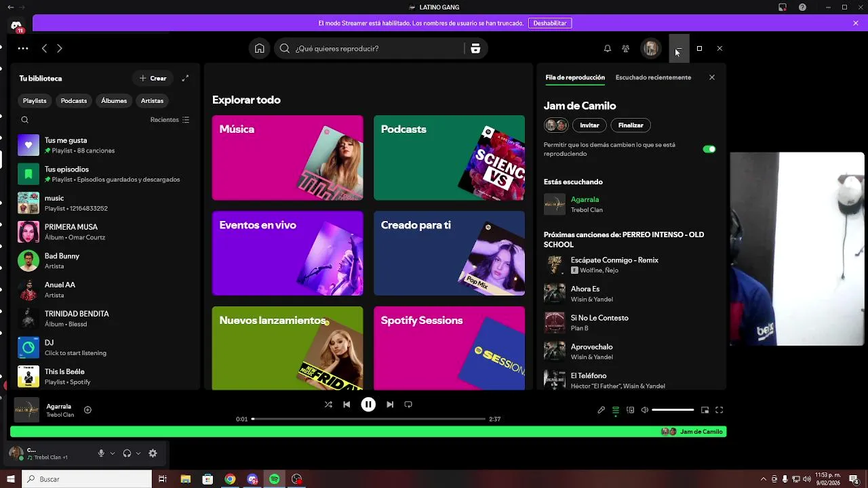Open Spotify home icon
The image size is (868, 488).
pyautogui.click(x=259, y=48)
